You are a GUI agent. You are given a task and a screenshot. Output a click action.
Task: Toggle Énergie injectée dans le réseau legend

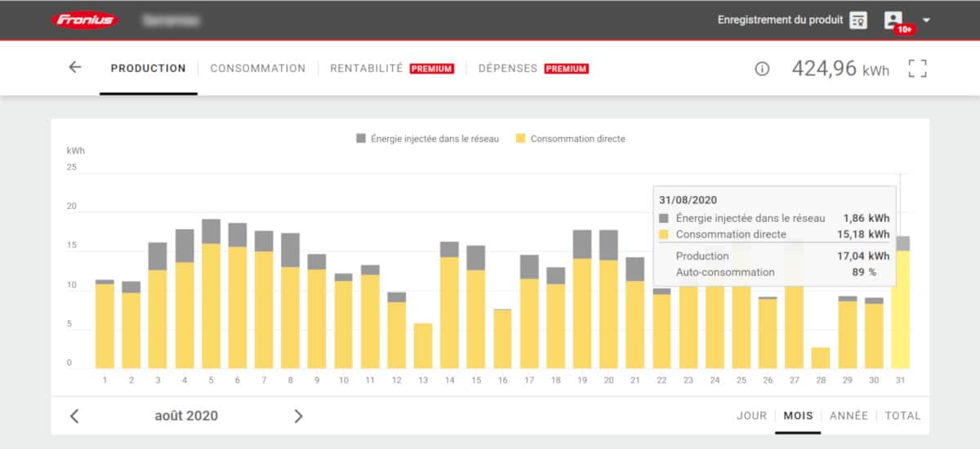pos(427,139)
